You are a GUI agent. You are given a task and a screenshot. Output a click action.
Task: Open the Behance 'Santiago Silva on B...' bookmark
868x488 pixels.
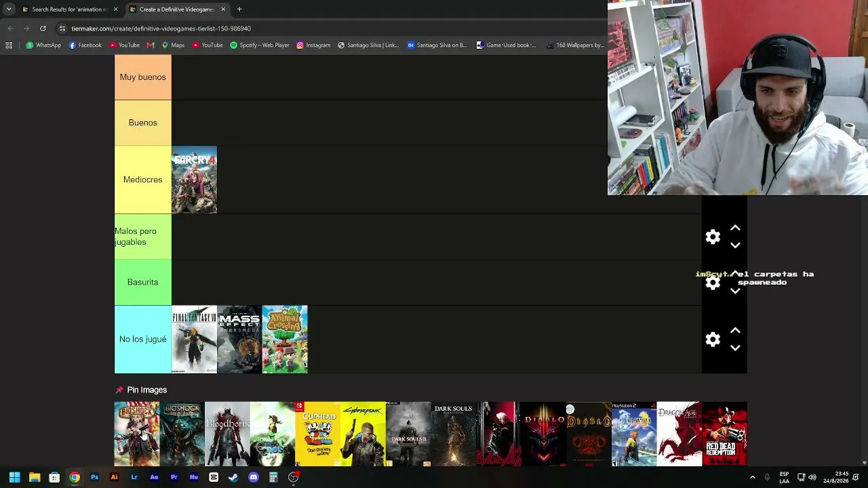[x=437, y=45]
